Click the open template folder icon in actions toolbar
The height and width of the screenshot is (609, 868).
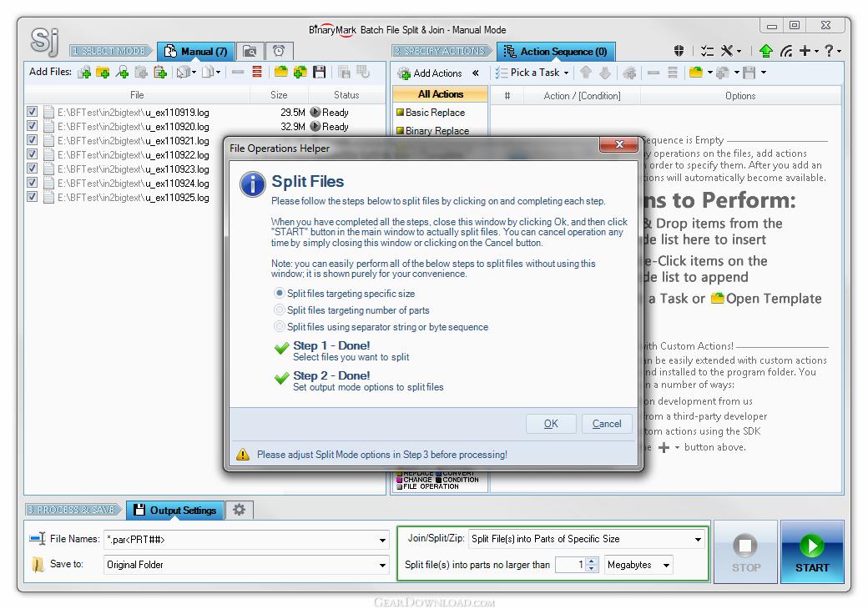click(696, 73)
